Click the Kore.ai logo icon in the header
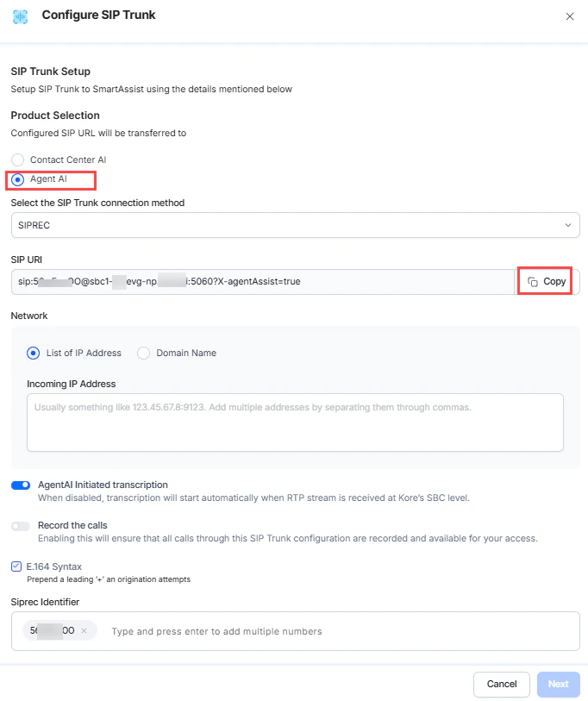Screen dimensions: 588x701 coord(18,16)
